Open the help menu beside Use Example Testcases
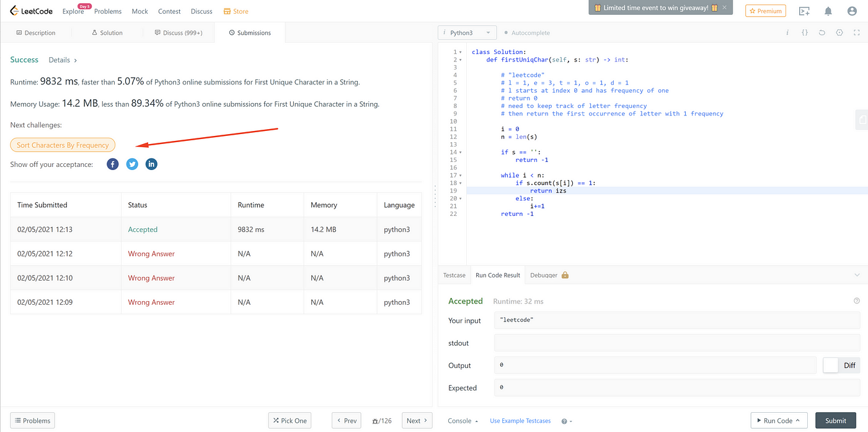Image resolution: width=868 pixels, height=432 pixels. point(567,421)
